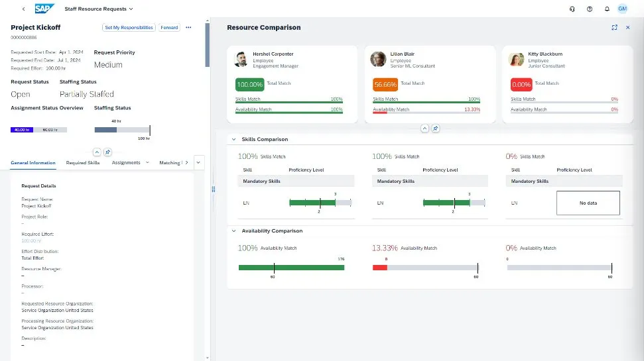Pin the Resource Comparison header

pyautogui.click(x=436, y=129)
